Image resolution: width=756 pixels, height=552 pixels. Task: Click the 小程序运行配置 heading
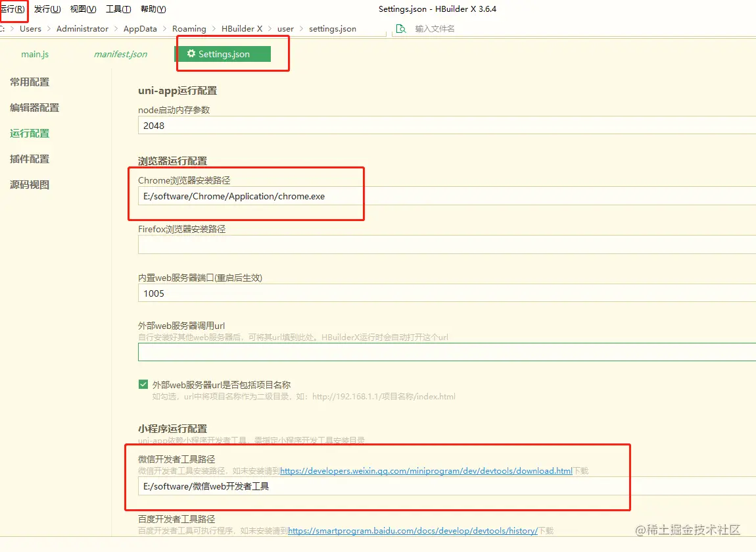coord(173,428)
